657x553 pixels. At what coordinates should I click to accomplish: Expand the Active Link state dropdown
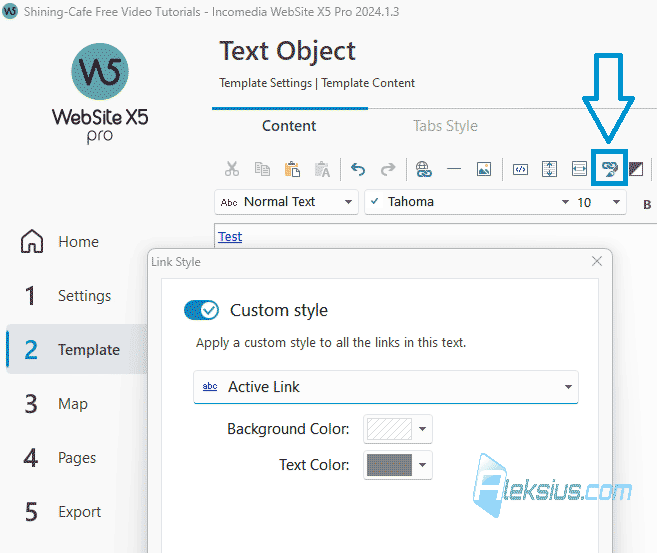[386, 387]
